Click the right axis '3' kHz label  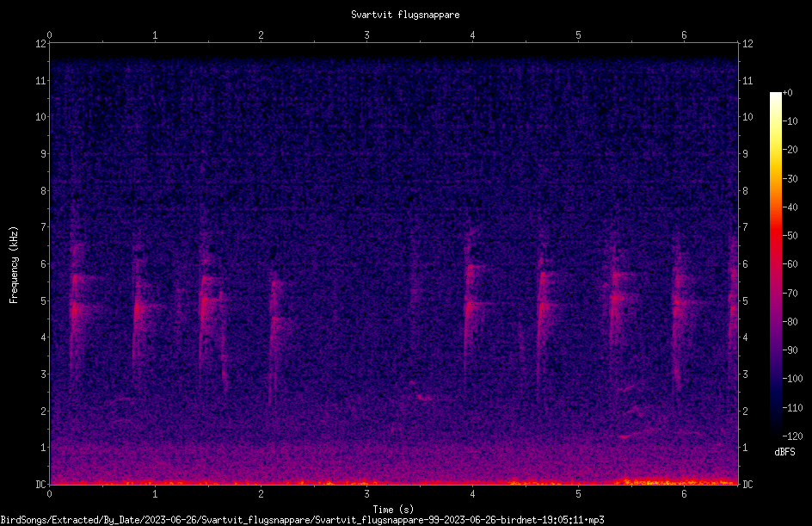(x=745, y=374)
